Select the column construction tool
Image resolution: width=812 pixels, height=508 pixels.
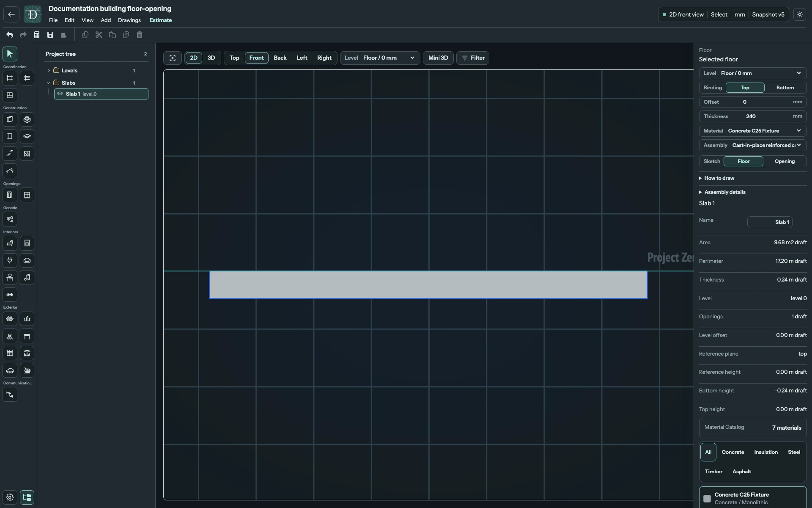(10, 136)
